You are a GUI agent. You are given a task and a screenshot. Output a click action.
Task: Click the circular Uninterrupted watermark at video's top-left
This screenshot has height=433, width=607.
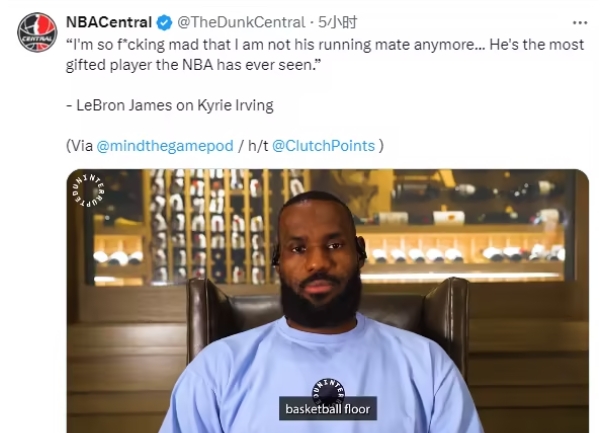88,191
